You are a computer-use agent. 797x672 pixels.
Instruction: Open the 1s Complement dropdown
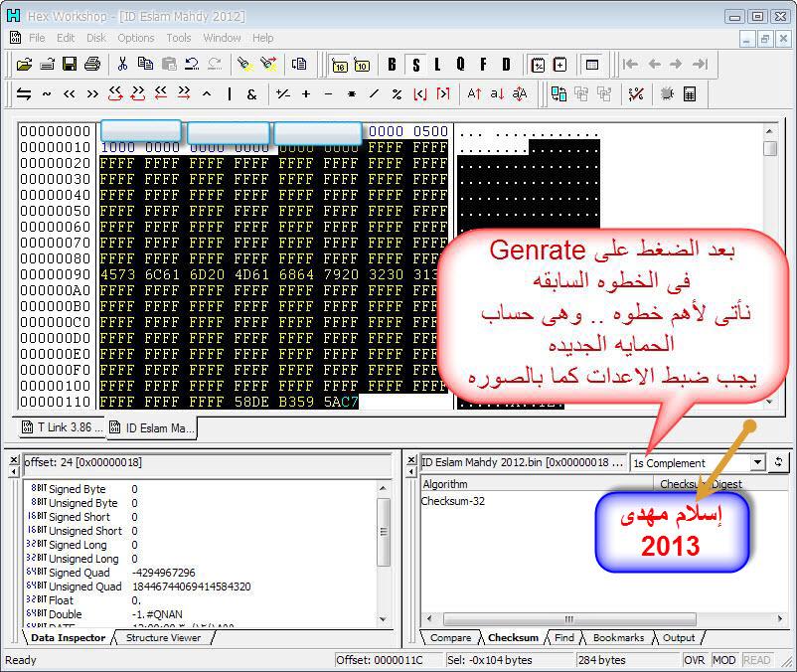tap(758, 462)
